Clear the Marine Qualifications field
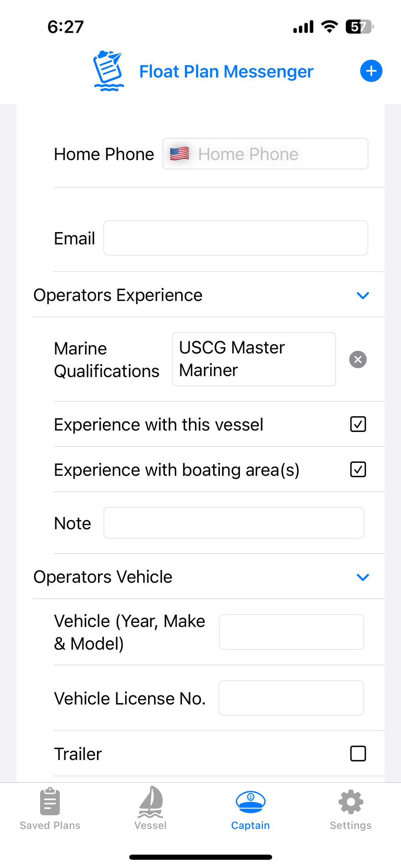The image size is (401, 868). tap(358, 360)
